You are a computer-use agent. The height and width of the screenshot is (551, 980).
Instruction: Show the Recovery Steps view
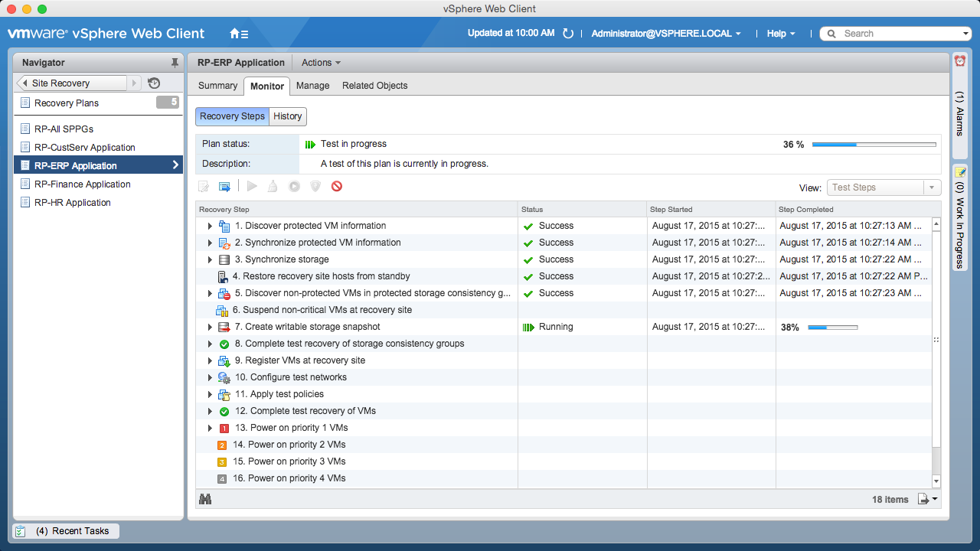[x=232, y=116]
